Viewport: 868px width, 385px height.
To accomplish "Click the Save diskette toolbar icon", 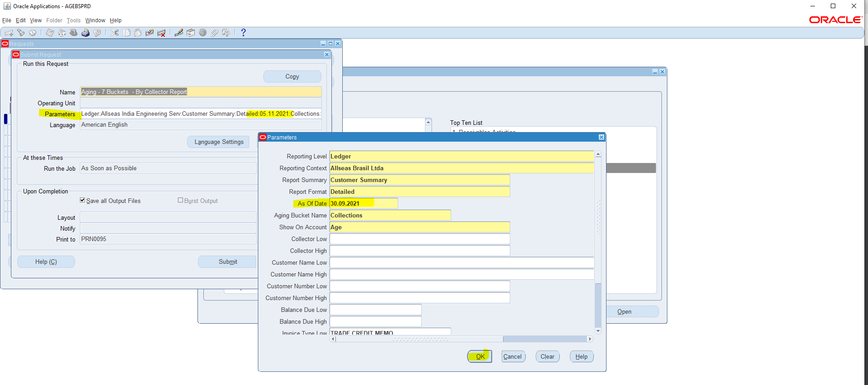I will 50,33.
